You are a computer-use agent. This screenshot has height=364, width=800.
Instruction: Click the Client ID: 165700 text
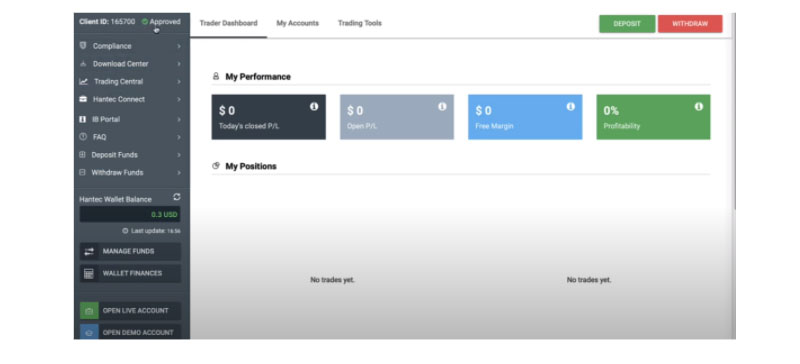107,21
